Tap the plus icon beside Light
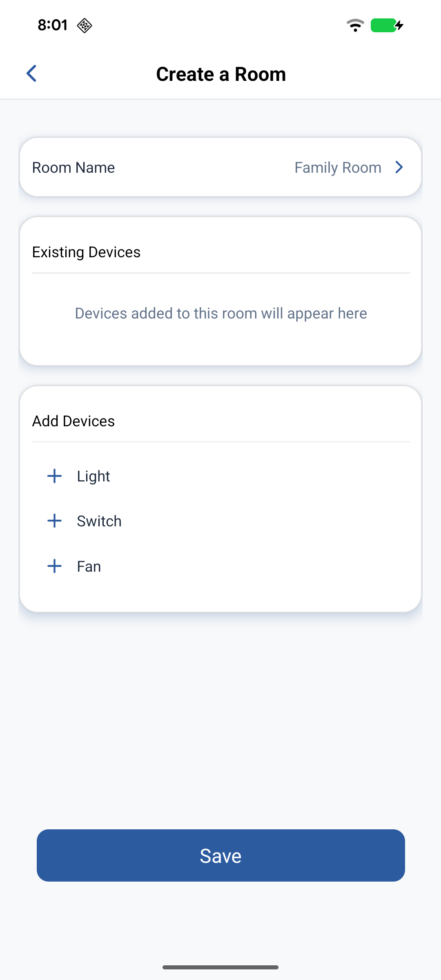 (x=54, y=476)
